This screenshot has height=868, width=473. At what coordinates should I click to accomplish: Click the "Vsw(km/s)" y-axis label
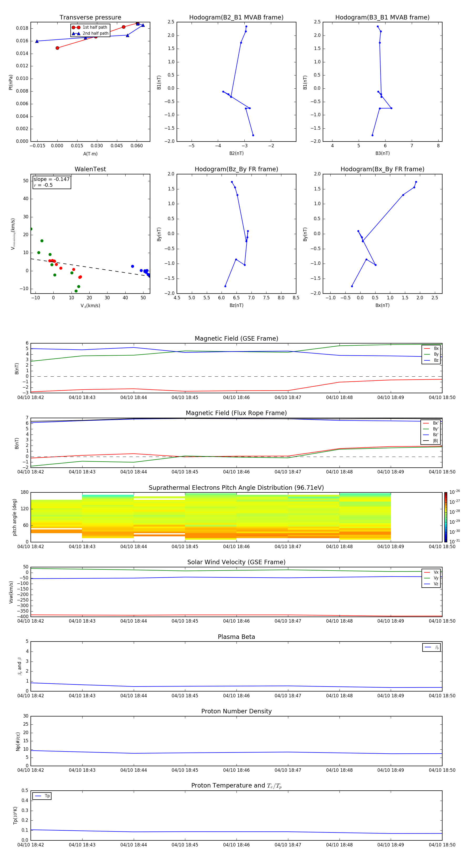tap(11, 592)
